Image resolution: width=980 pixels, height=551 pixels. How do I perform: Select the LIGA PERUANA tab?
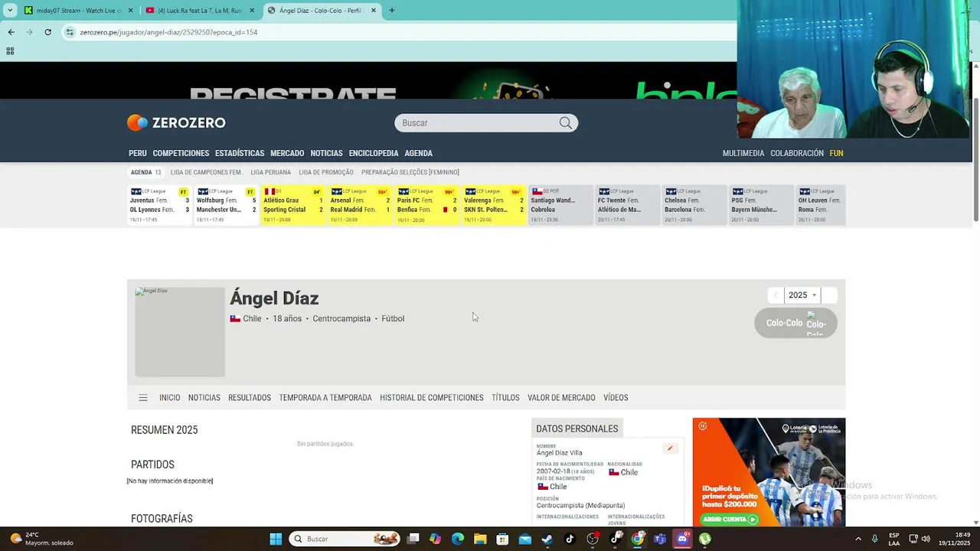tap(270, 172)
